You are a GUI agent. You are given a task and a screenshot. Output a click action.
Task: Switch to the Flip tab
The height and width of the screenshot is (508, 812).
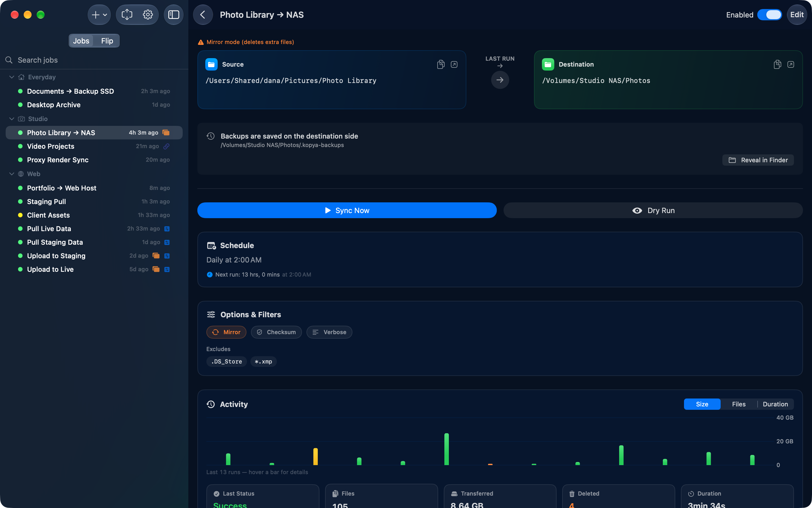[x=107, y=41]
